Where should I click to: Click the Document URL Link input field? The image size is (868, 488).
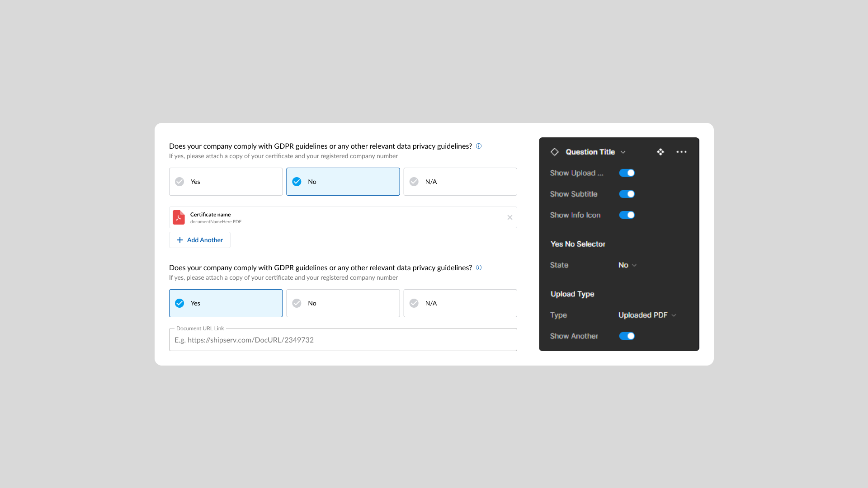[x=343, y=340]
